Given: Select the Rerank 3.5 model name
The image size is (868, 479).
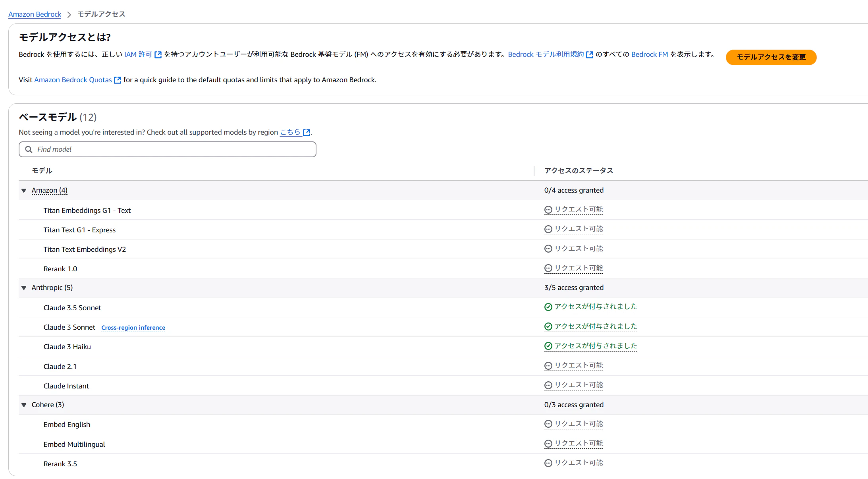Looking at the screenshot, I should (60, 464).
